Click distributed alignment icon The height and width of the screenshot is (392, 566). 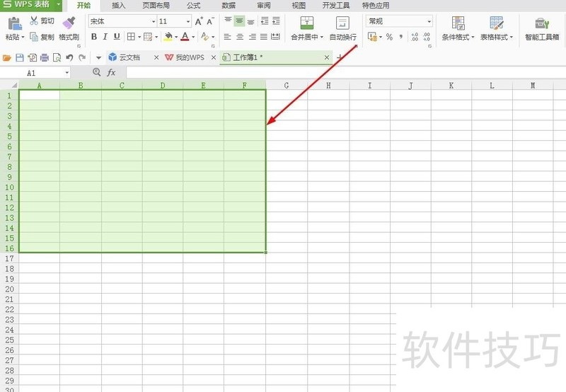pyautogui.click(x=275, y=37)
